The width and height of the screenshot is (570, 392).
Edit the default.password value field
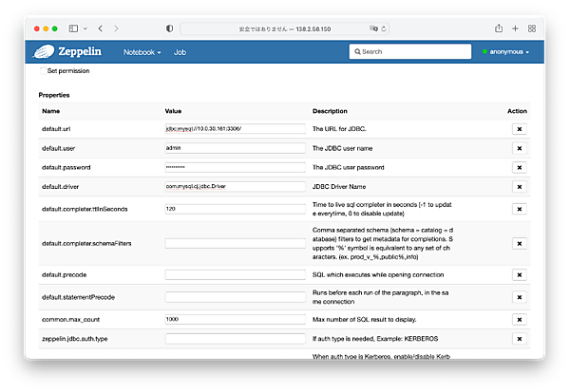(235, 167)
